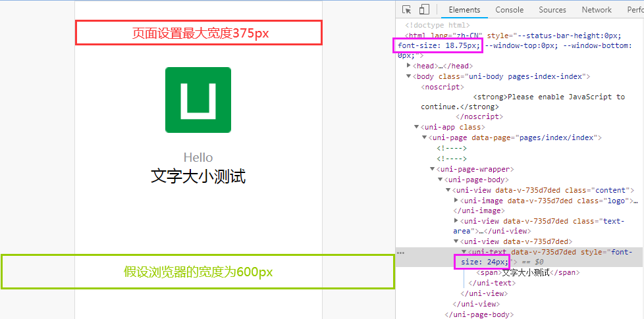Viewport: 644px width, 319px height.
Task: Click the 文字大小测试 heading on the page
Action: pos(198,177)
